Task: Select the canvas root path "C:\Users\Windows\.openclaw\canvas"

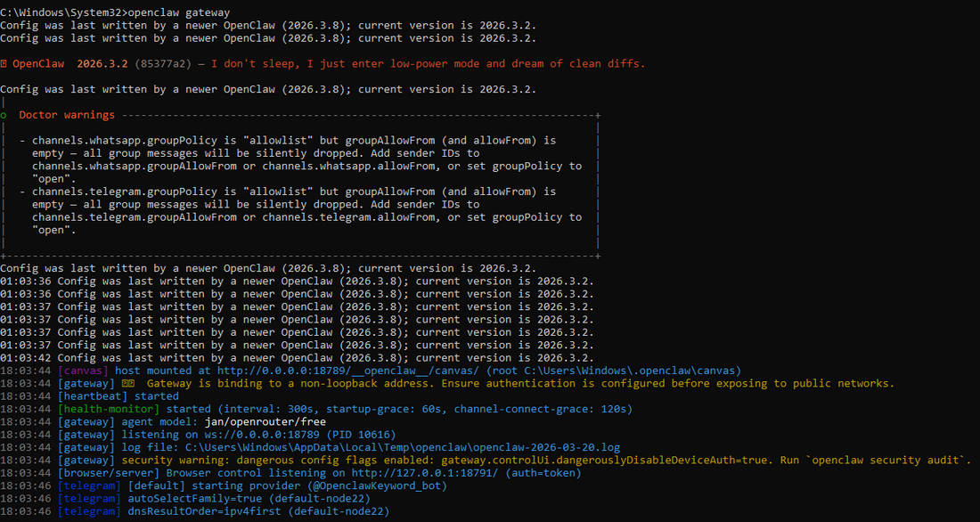Action: (x=629, y=371)
